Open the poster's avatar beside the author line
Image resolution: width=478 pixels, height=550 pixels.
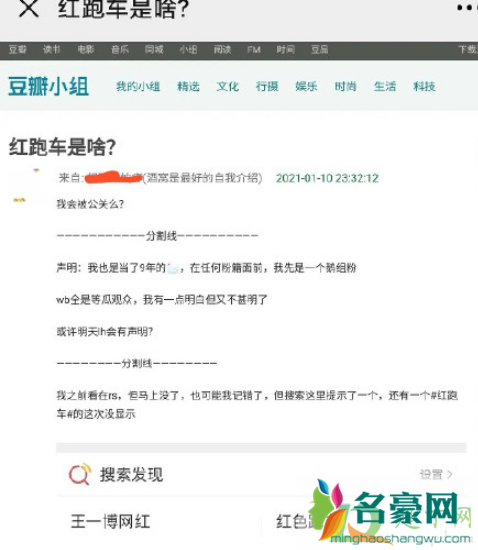point(26,185)
